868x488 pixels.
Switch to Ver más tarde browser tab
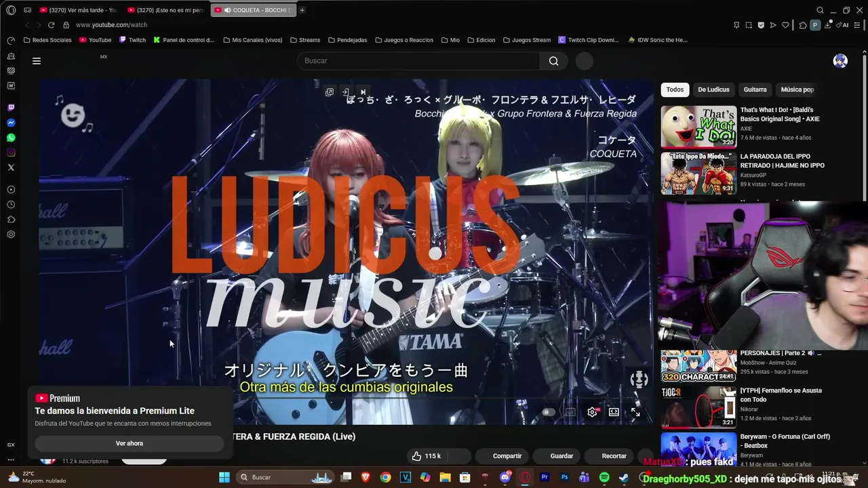pos(78,10)
